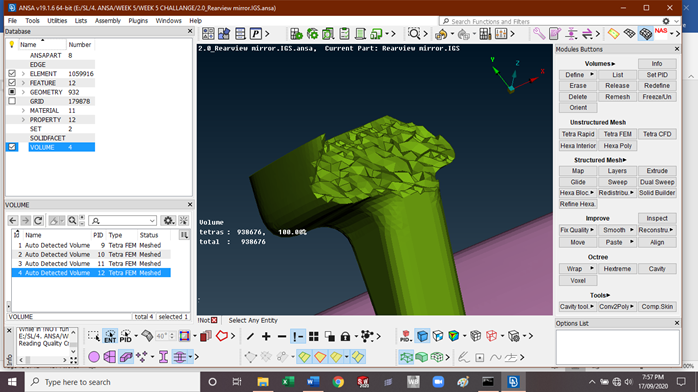Click the lock icon in bottom toolbar
698x392 pixels.
point(345,336)
